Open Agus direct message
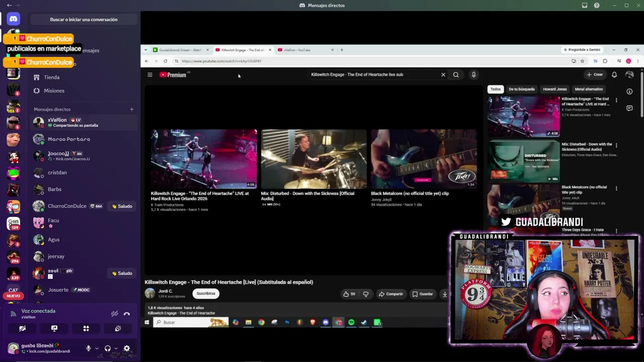The height and width of the screenshot is (362, 644). pos(84,240)
